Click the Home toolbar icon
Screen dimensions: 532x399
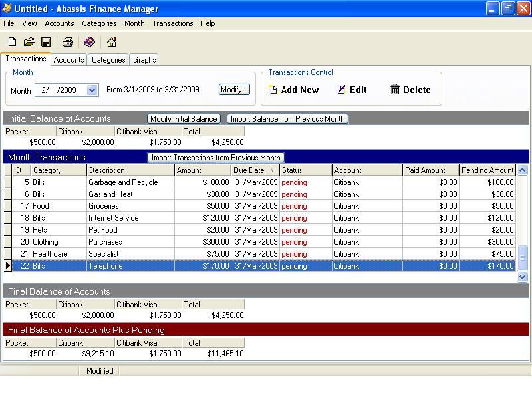click(x=112, y=41)
